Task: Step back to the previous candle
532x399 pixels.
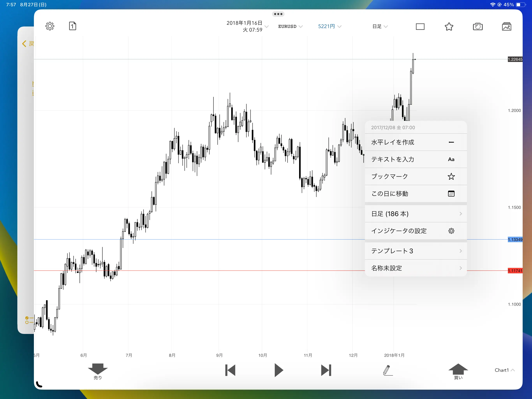Action: click(x=230, y=370)
